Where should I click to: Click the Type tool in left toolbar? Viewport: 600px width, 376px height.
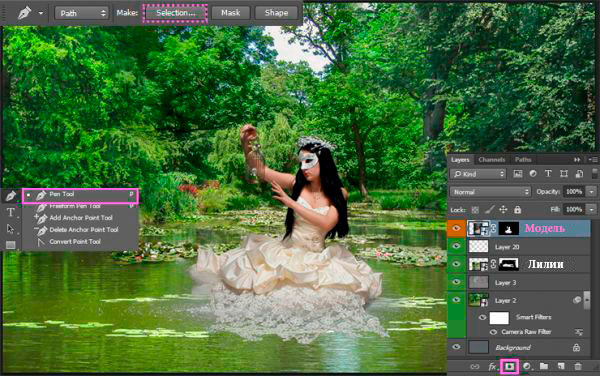tap(10, 212)
